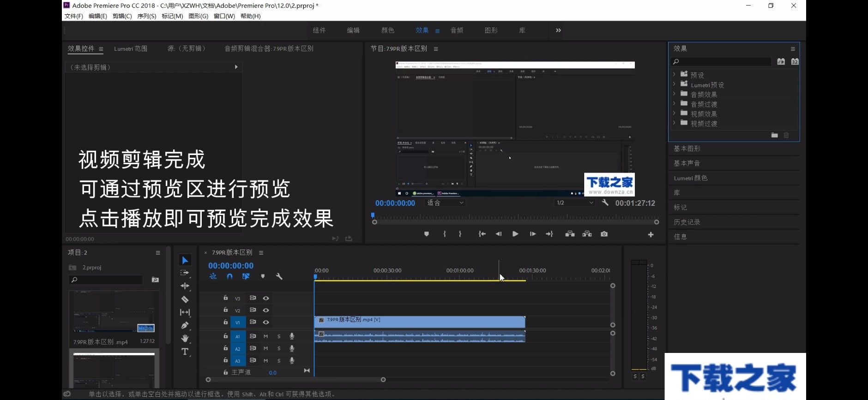Step forward one frame in monitor
The width and height of the screenshot is (868, 400).
click(533, 234)
